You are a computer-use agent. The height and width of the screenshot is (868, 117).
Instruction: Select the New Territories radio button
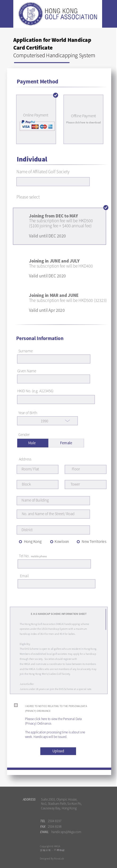pos(78,542)
